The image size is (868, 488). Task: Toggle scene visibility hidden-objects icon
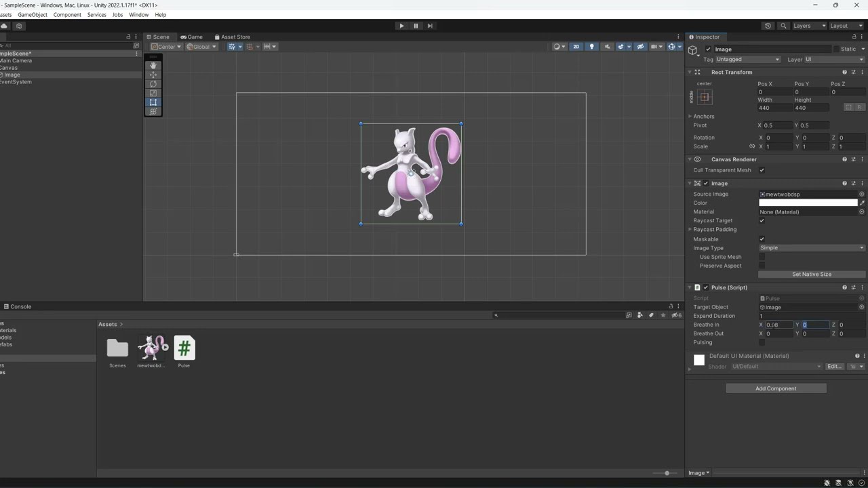coord(640,47)
